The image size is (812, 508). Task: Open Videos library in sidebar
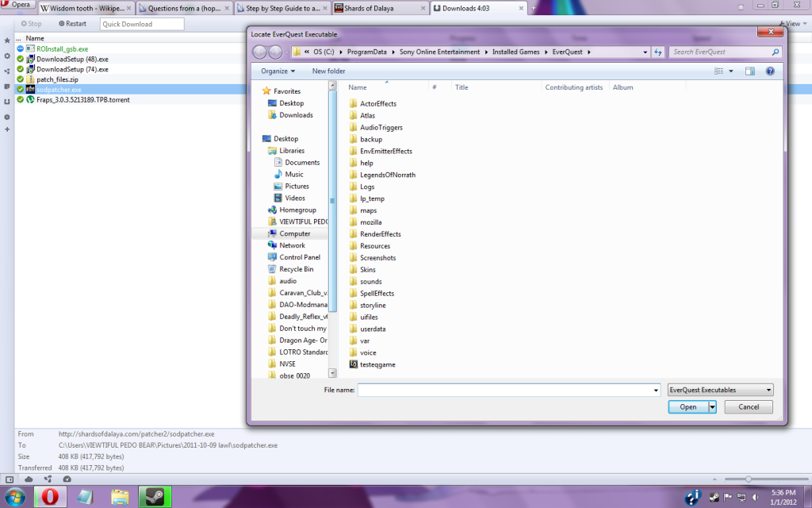pos(295,198)
